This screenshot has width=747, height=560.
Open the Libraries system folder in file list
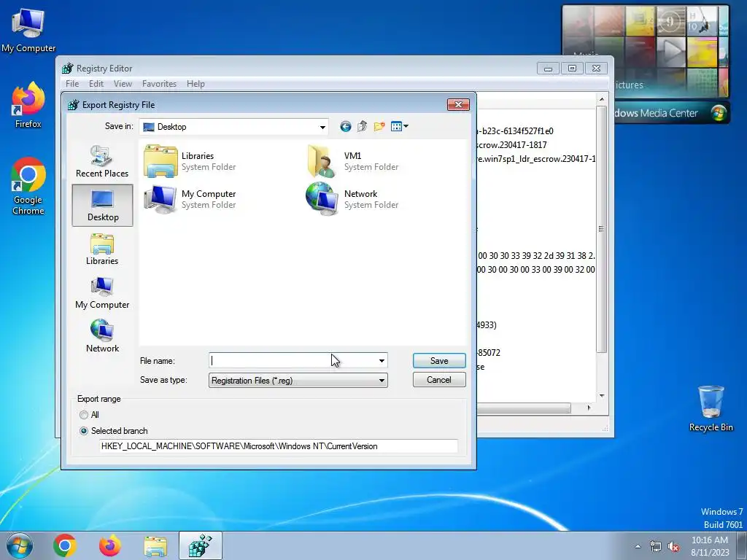[x=190, y=161]
